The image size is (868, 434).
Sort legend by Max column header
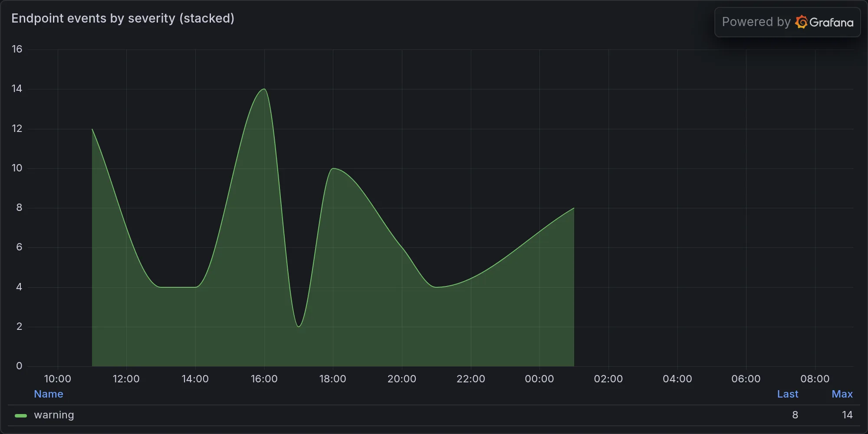click(x=842, y=394)
